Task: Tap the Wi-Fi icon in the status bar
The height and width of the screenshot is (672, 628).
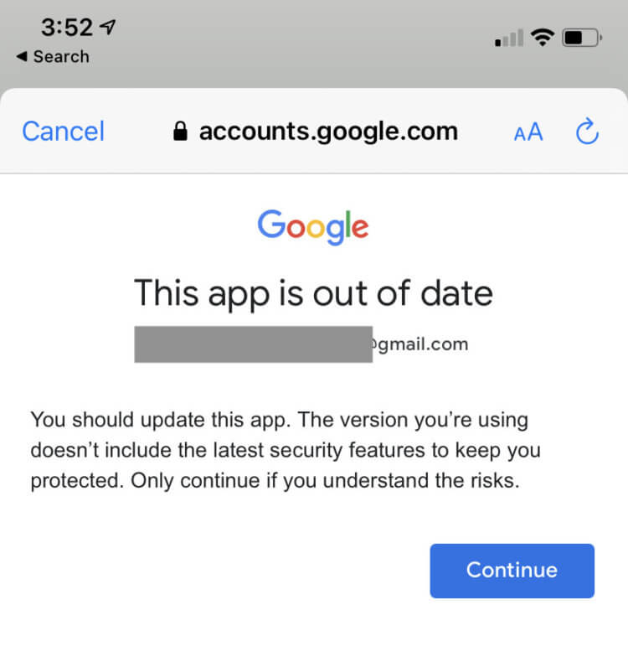Action: point(543,37)
